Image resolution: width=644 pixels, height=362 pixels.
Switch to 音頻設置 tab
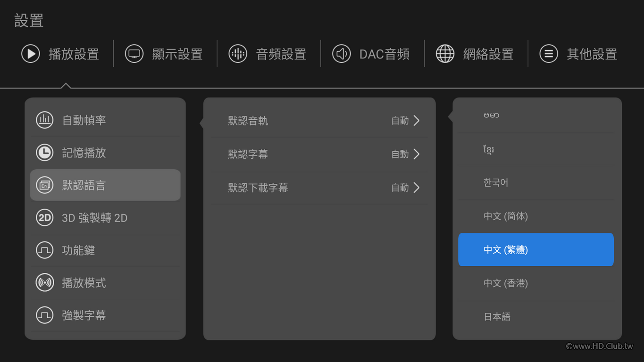pyautogui.click(x=268, y=54)
